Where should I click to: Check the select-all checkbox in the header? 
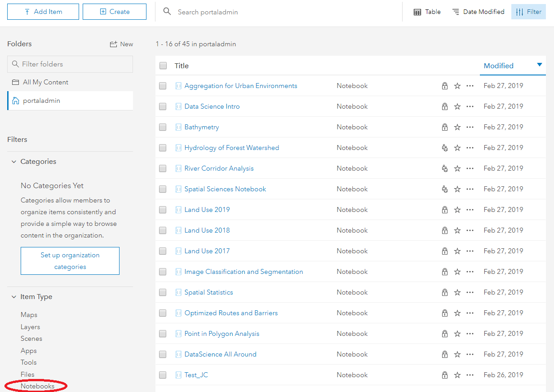tap(163, 66)
